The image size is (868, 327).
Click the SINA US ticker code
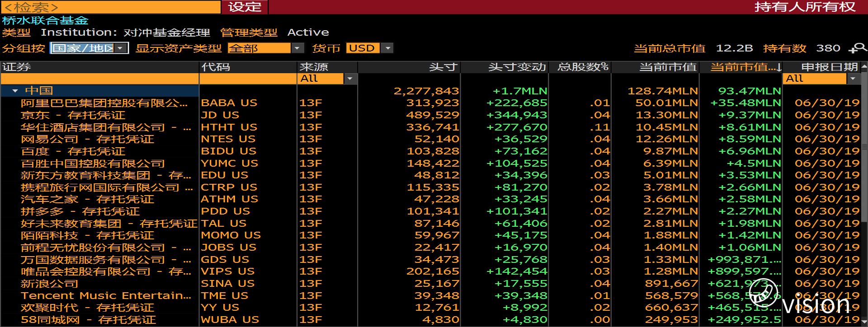click(228, 284)
